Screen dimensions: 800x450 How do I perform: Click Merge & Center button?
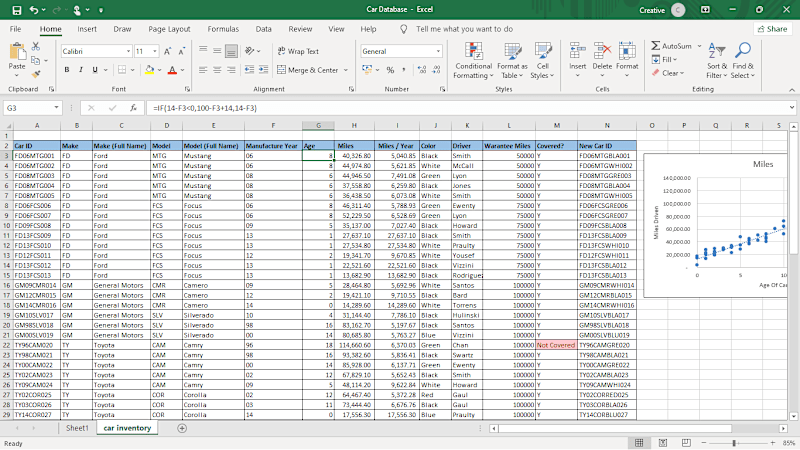click(308, 70)
